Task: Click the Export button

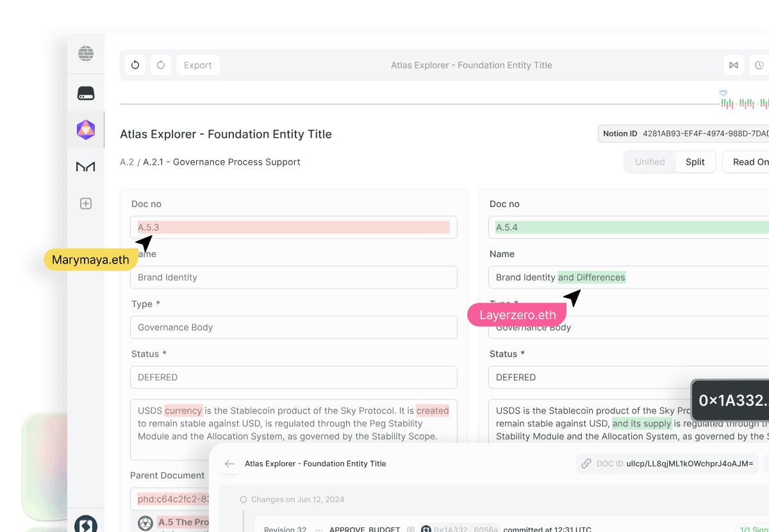Action: tap(198, 65)
